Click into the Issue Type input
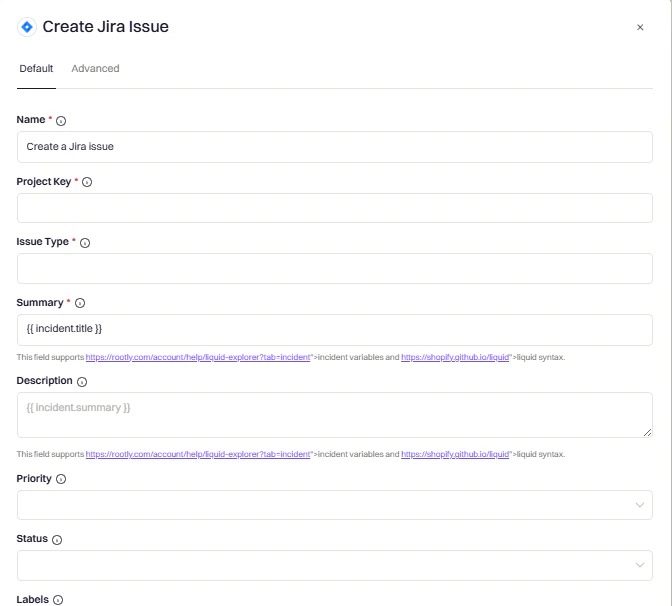The width and height of the screenshot is (672, 606). 335,268
